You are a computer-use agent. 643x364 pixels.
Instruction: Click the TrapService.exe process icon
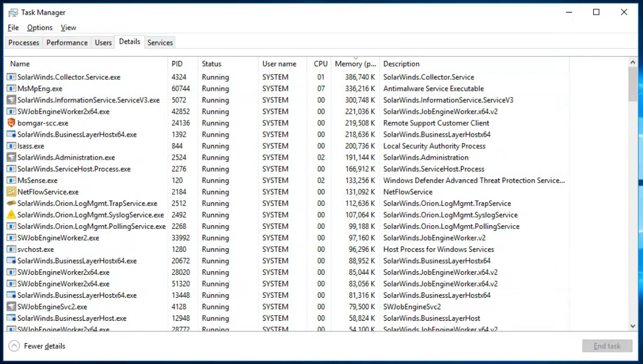(11, 203)
